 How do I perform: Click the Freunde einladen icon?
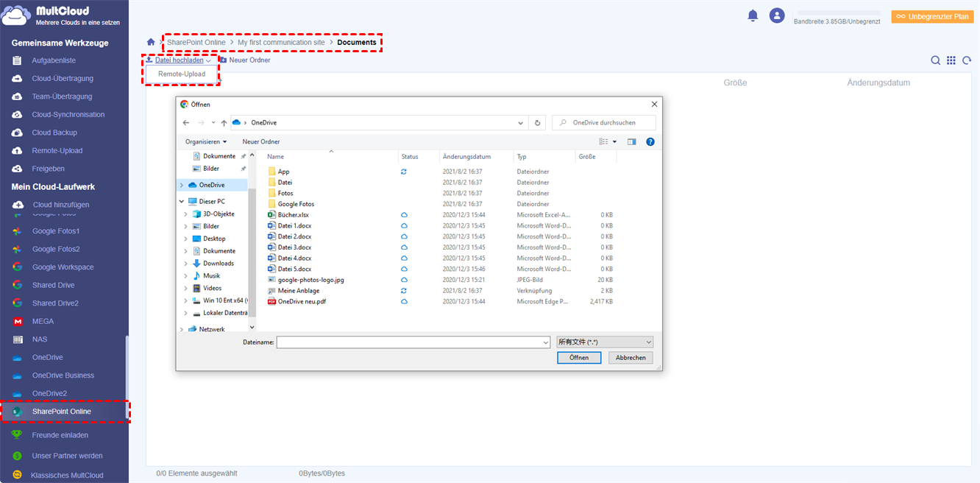click(17, 435)
